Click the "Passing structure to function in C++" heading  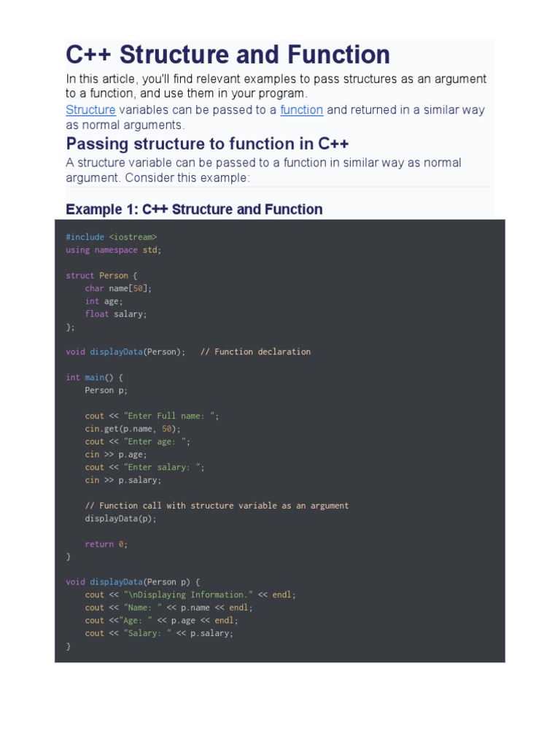207,143
